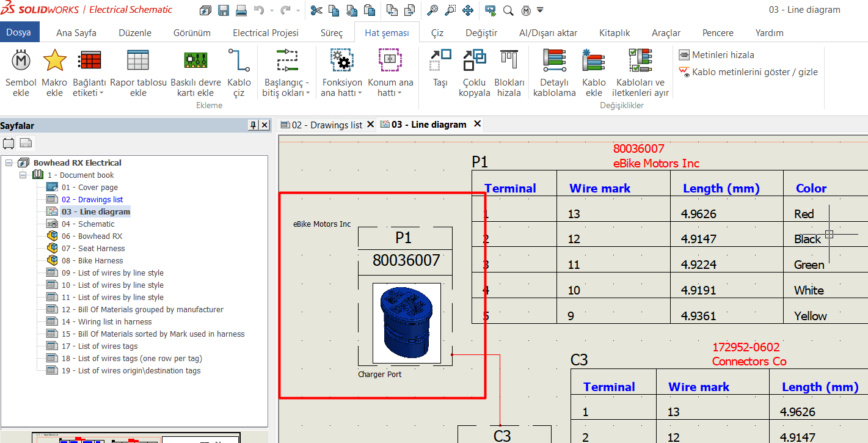This screenshot has width=868, height=443.
Task: Switch to the Ana Sayfa ribbon tab
Action: (x=76, y=33)
